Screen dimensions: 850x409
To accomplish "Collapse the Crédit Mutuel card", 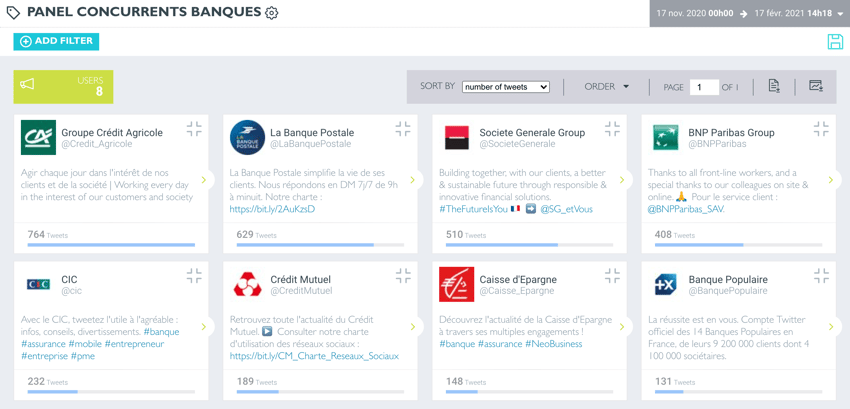I will coord(403,276).
